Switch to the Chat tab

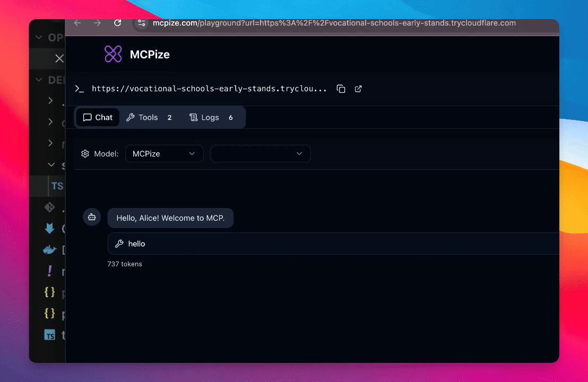[98, 117]
